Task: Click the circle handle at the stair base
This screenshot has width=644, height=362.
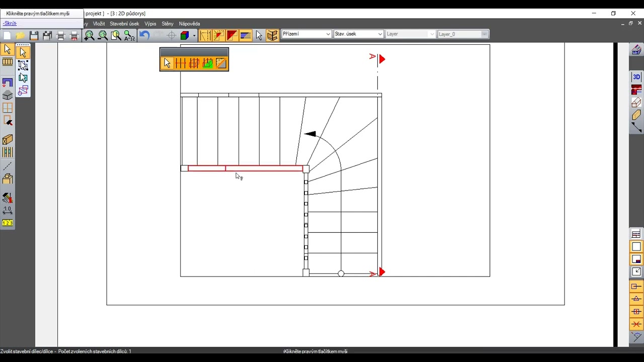Action: click(x=341, y=274)
